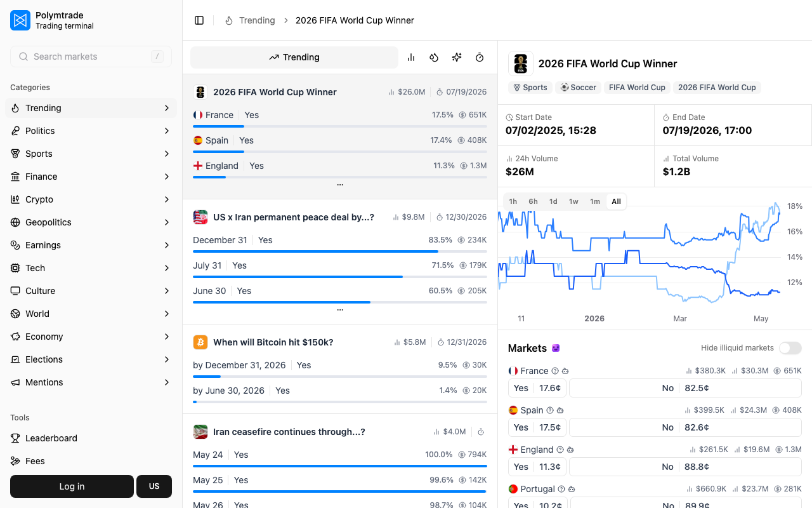Viewport: 812px width, 508px height.
Task: Click the flame icon in breadcrumb
Action: tap(229, 20)
